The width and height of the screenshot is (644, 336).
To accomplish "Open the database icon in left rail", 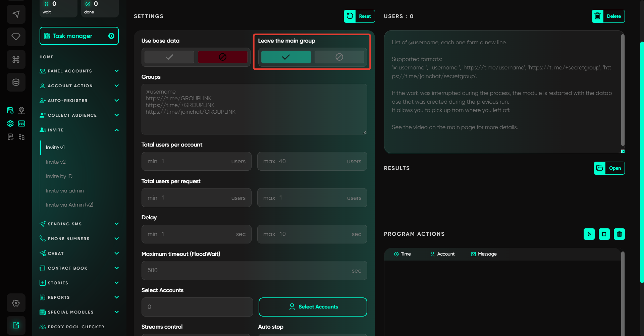I will point(16,82).
